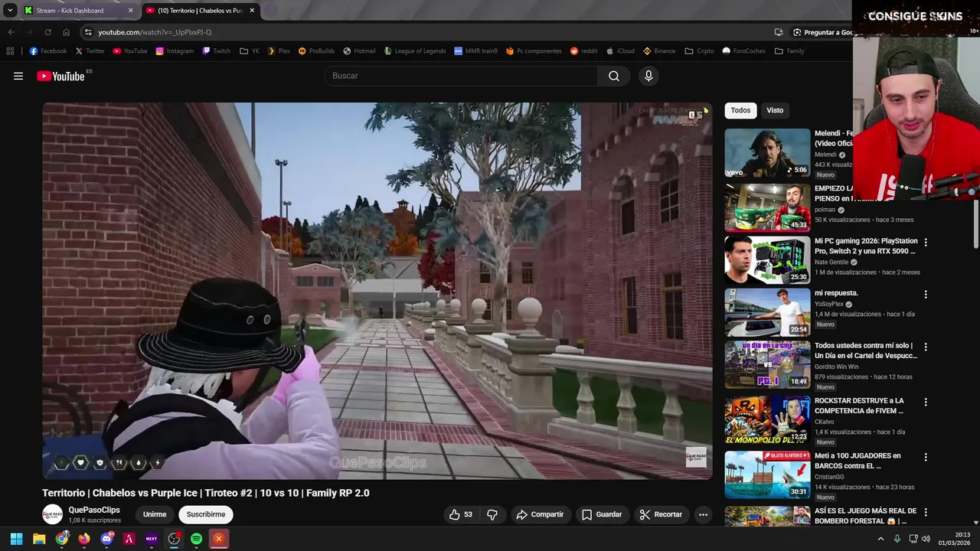Viewport: 980px width, 551px height.
Task: Click the browser home button
Action: click(66, 32)
